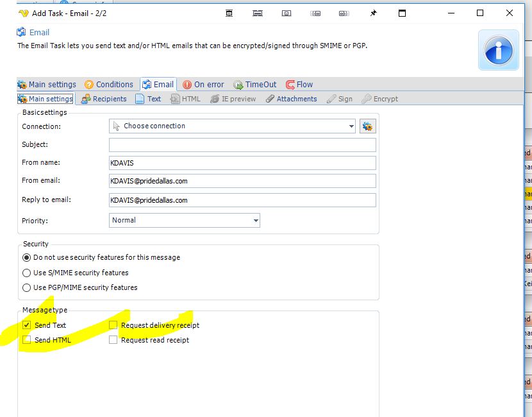
Task: Switch to the On error tab
Action: pyautogui.click(x=203, y=84)
